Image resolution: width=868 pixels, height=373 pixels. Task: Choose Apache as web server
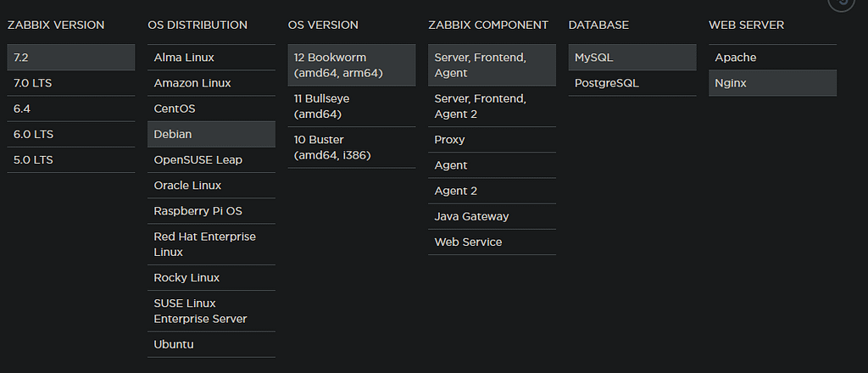[772, 58]
